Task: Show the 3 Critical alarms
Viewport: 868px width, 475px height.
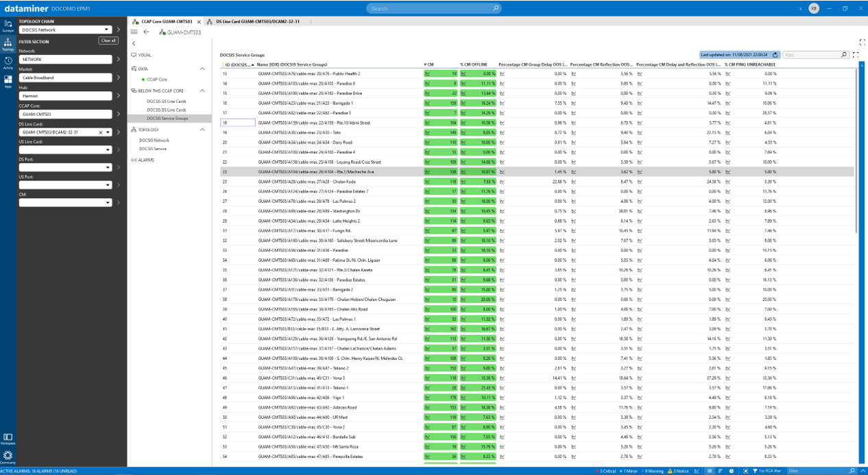Action: [607, 471]
